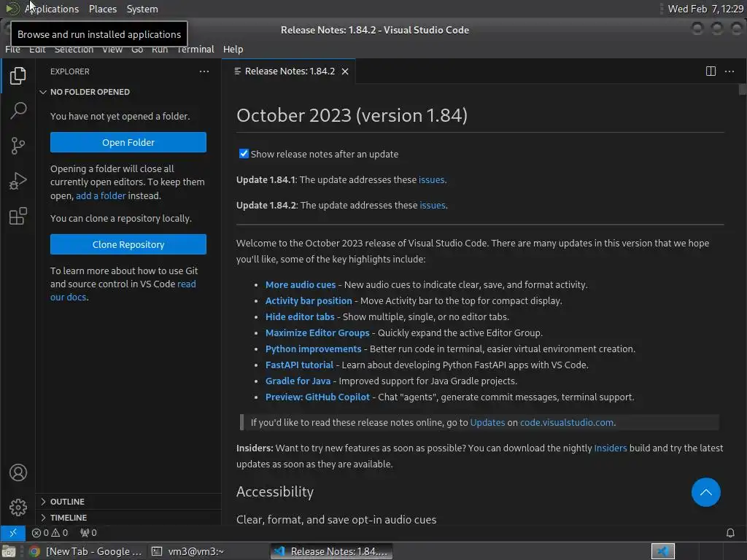Follow the add a folder link
Image resolution: width=747 pixels, height=560 pixels.
[101, 195]
